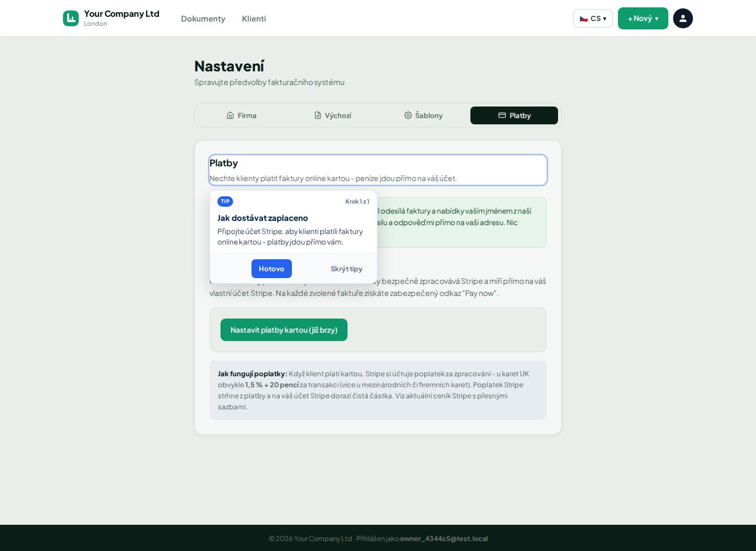Screen dimensions: 756x551
Task: Click the '1,5 % + 20 pencí' fee text
Action: pyautogui.click(x=272, y=385)
